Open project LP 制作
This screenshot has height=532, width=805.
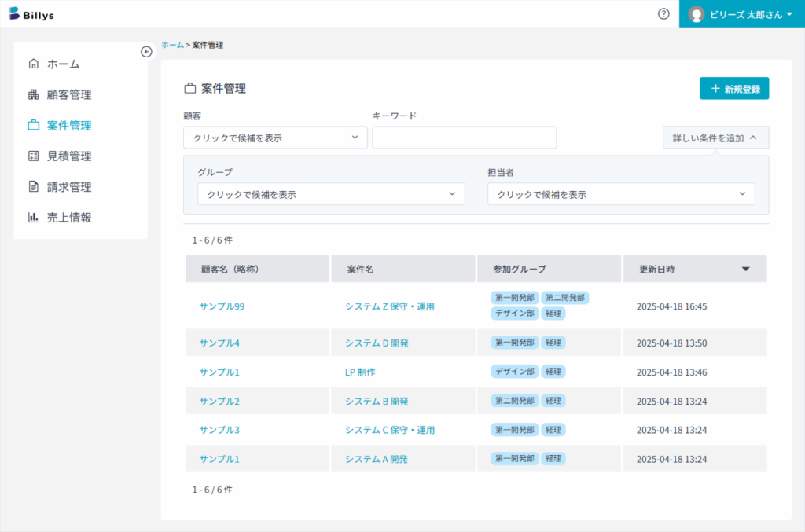(x=360, y=372)
